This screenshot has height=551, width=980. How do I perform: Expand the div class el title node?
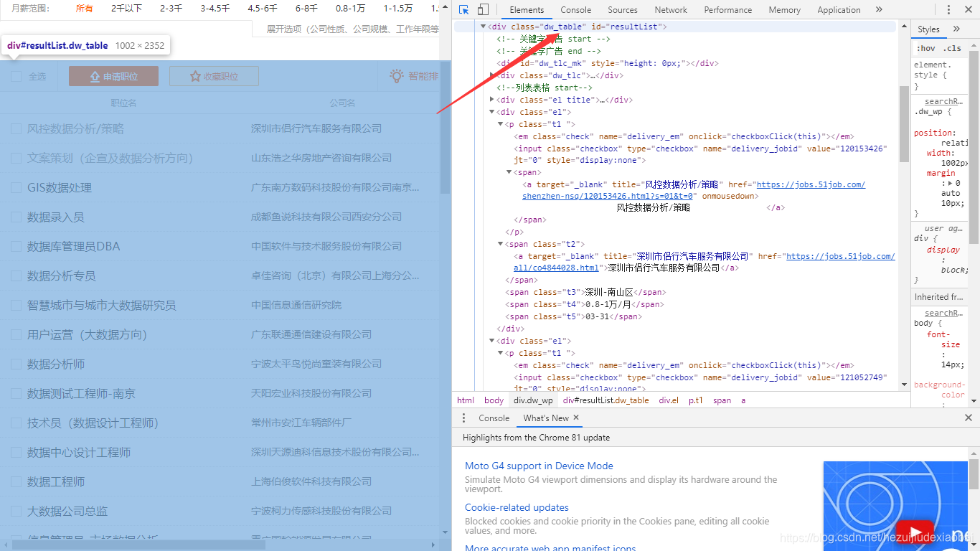coord(492,100)
